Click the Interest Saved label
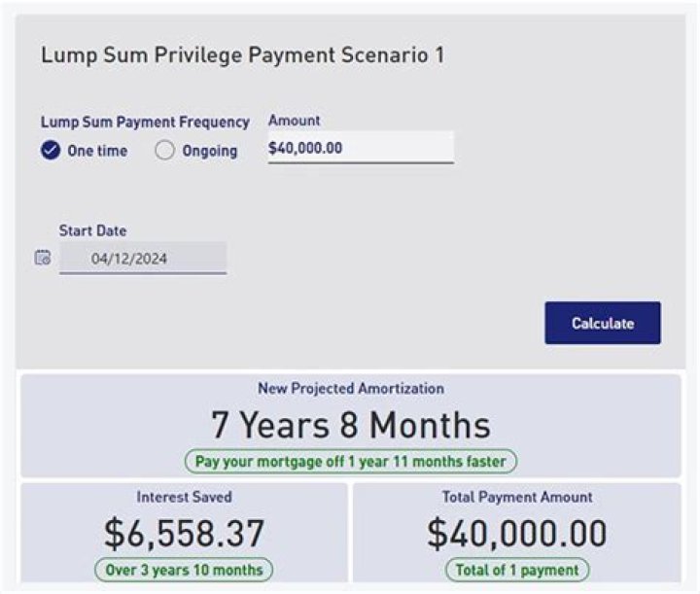 (x=184, y=497)
